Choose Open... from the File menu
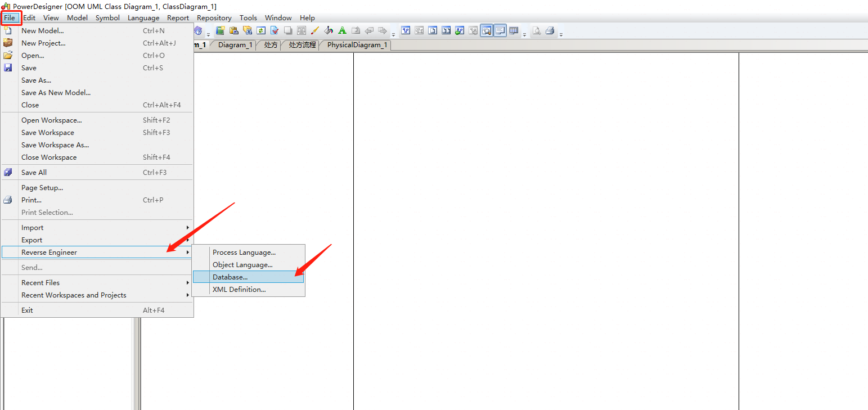The image size is (868, 410). tap(97, 56)
